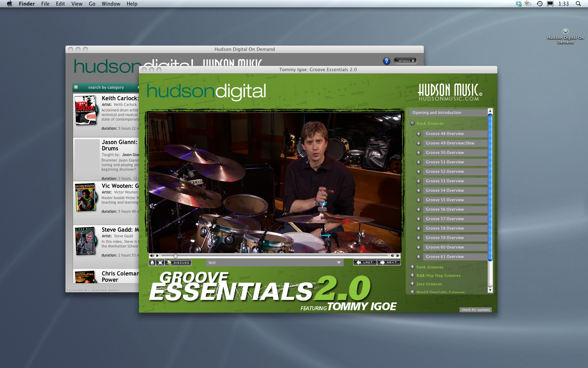Toggle fullscreen video mode
This screenshot has width=588, height=368.
[x=160, y=263]
